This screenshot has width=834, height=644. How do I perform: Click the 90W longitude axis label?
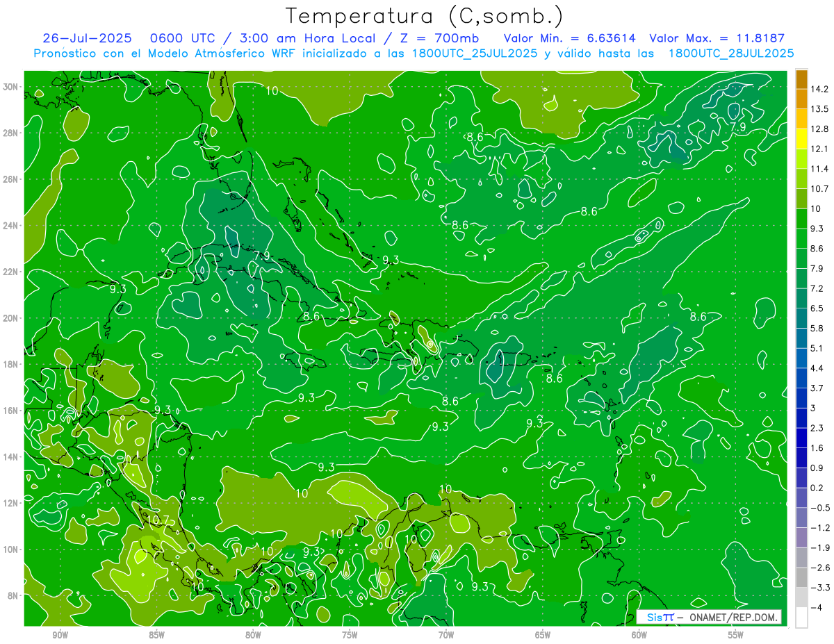pos(60,635)
